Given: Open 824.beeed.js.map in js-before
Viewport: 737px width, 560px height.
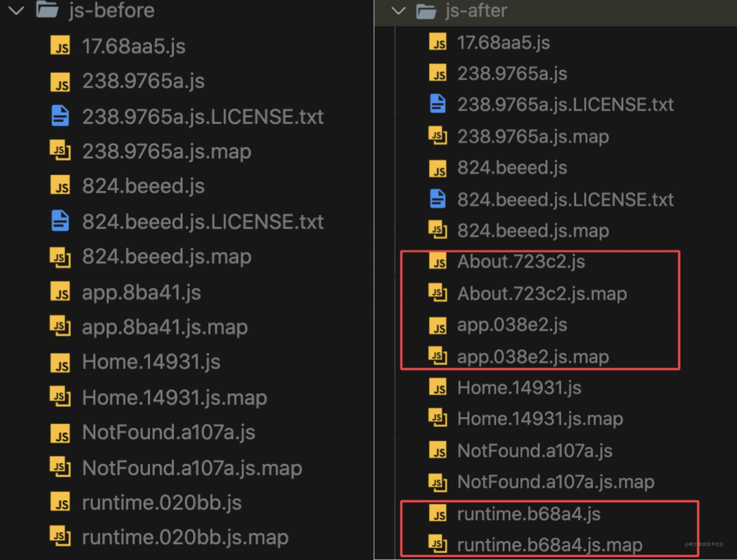Looking at the screenshot, I should 167,257.
